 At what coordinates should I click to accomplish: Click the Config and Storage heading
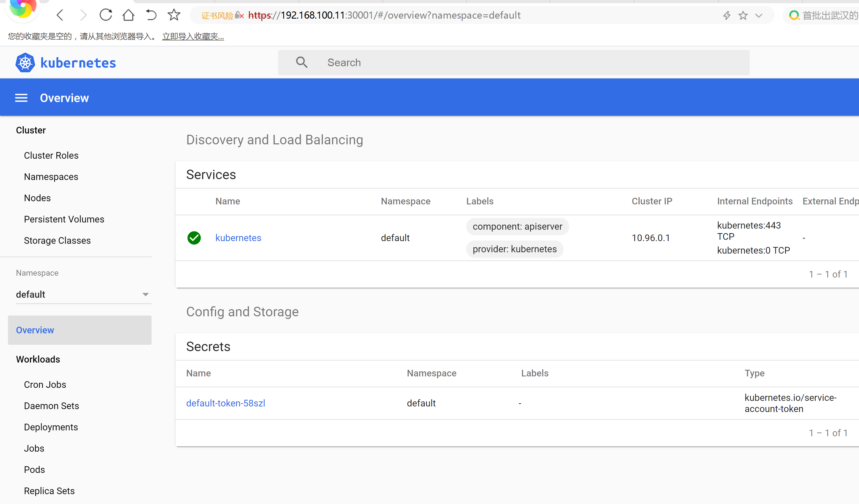pos(242,312)
